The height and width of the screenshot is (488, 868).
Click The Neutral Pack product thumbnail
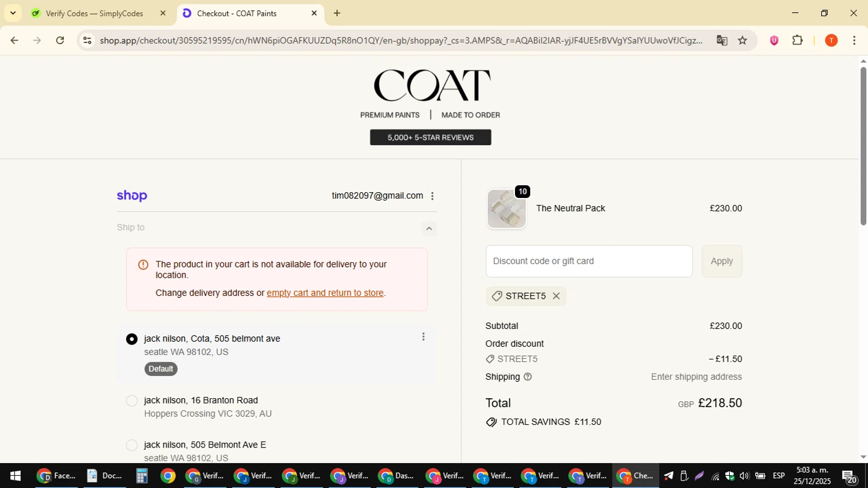tap(506, 209)
